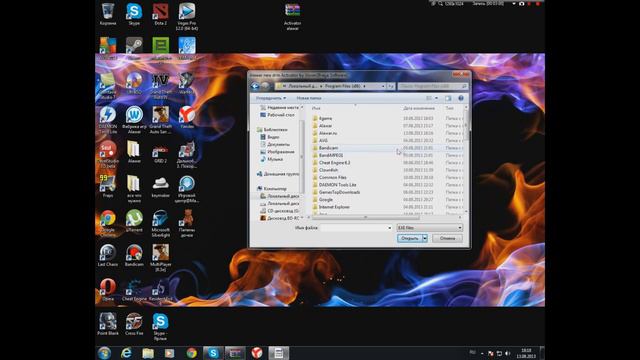Image resolution: width=640 pixels, height=360 pixels.
Task: Open the Yandex browser desktop shortcut
Action: [187, 118]
